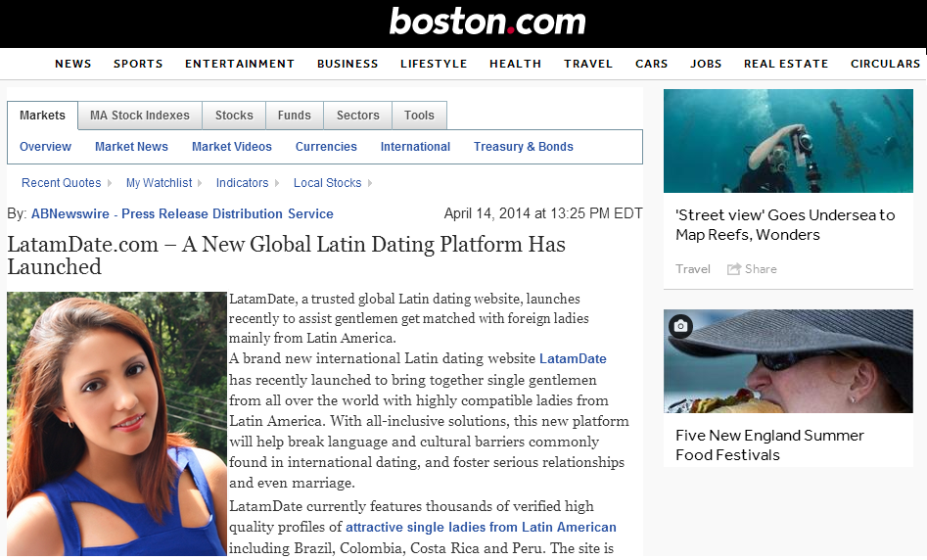Open the 'Street view' Goes Undersea headline
This screenshot has width=927, height=560.
785,225
